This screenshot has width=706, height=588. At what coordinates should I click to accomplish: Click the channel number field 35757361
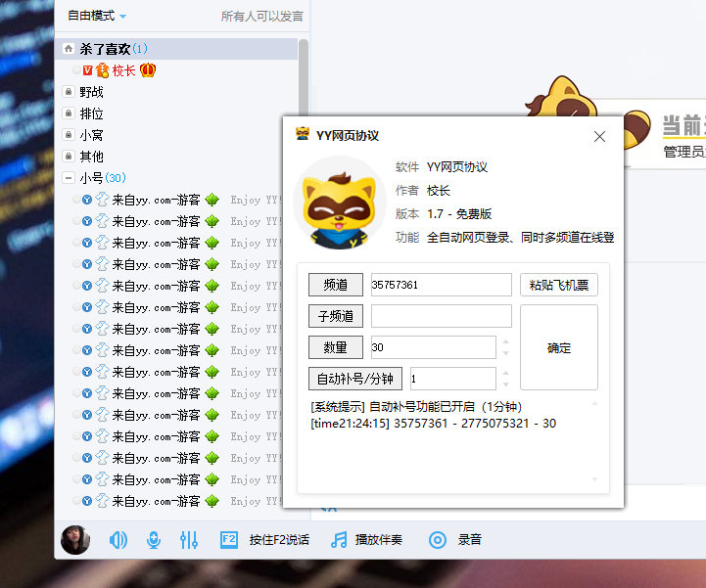click(x=442, y=285)
